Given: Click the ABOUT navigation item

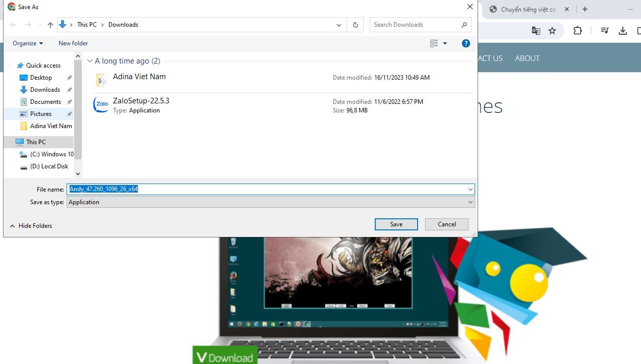Looking at the screenshot, I should pyautogui.click(x=527, y=58).
